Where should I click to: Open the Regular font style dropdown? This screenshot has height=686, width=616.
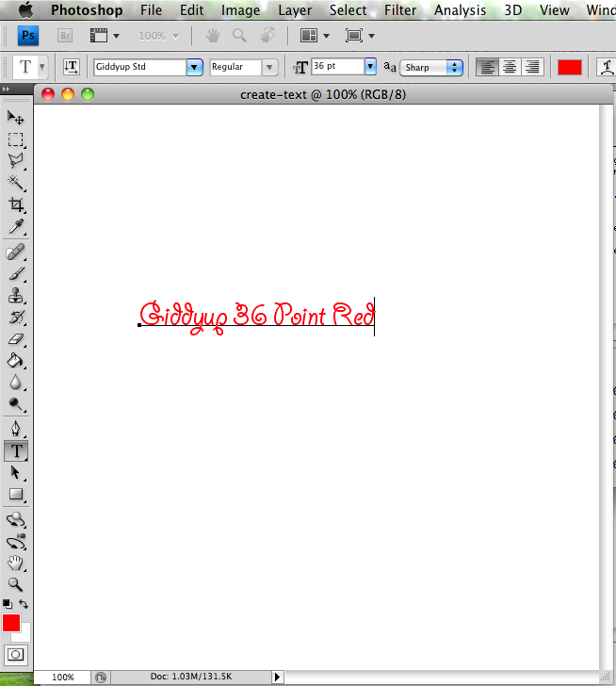point(269,68)
